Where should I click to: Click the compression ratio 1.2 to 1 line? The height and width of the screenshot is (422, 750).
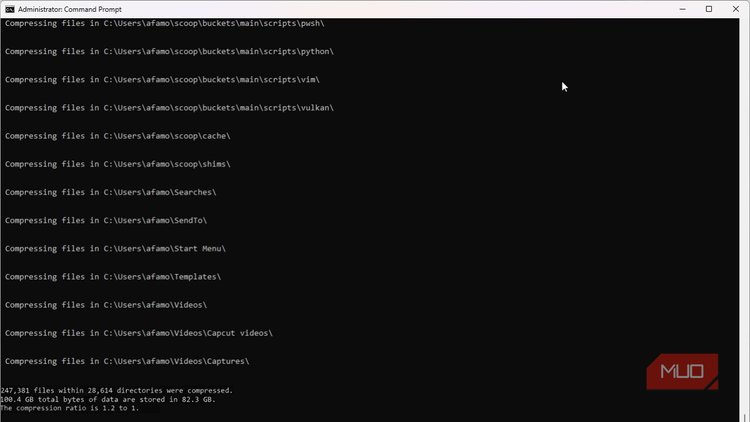pos(70,408)
